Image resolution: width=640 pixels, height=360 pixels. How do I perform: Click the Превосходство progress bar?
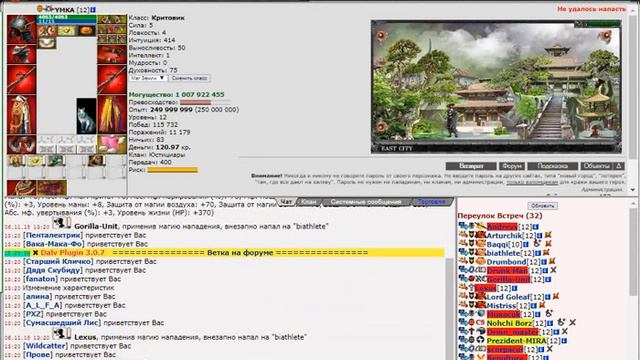[x=205, y=102]
